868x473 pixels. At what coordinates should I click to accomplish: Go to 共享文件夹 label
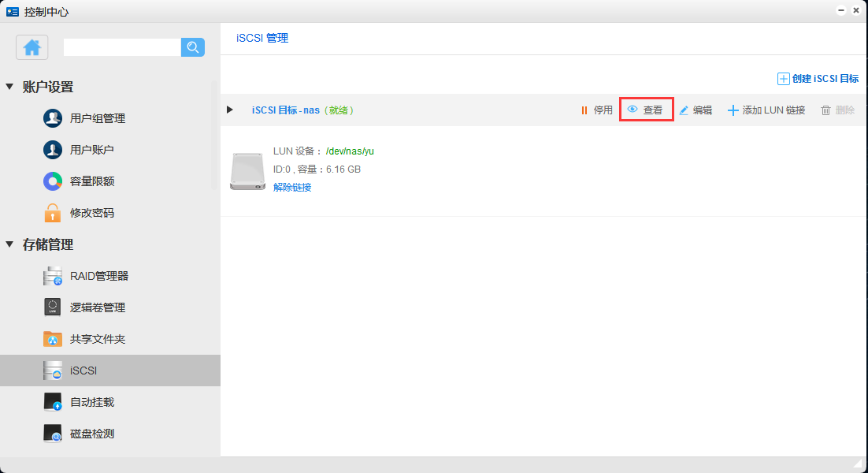point(98,339)
